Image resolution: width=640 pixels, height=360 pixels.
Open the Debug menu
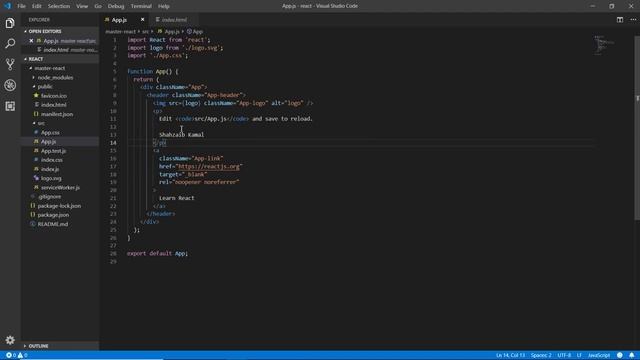[116, 6]
